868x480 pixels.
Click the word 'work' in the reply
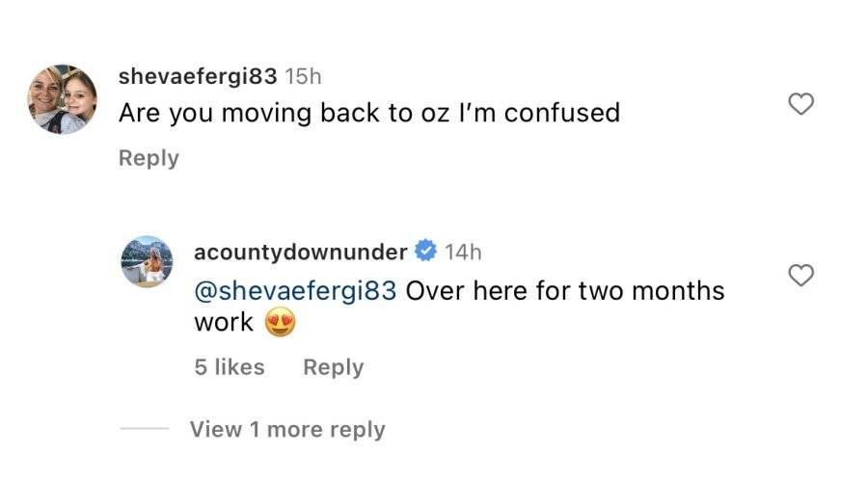[x=224, y=322]
